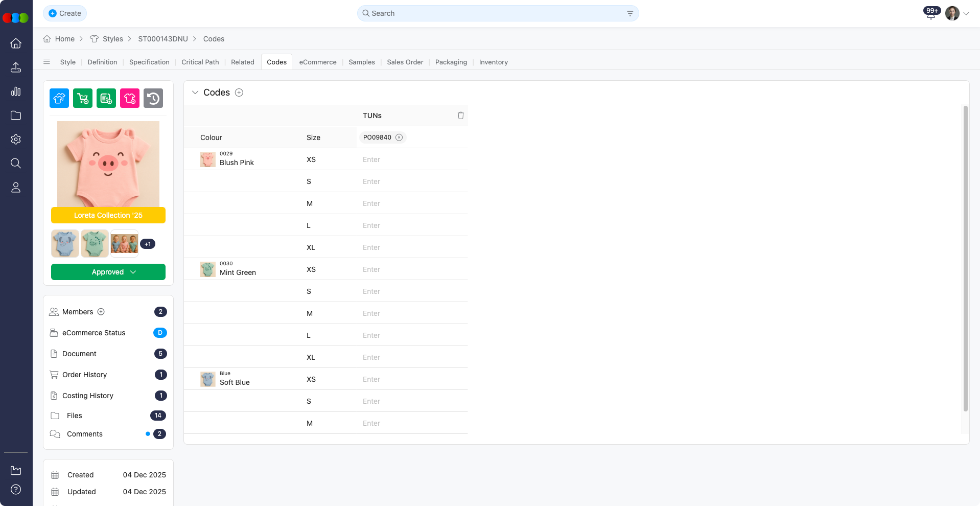Navigate to Styles in breadcrumb

(112, 39)
